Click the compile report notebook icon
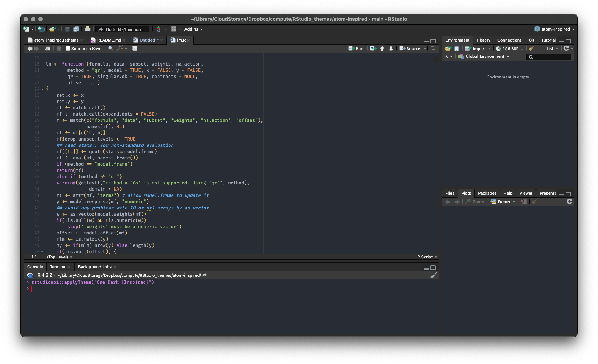The width and height of the screenshot is (598, 364). pos(135,49)
